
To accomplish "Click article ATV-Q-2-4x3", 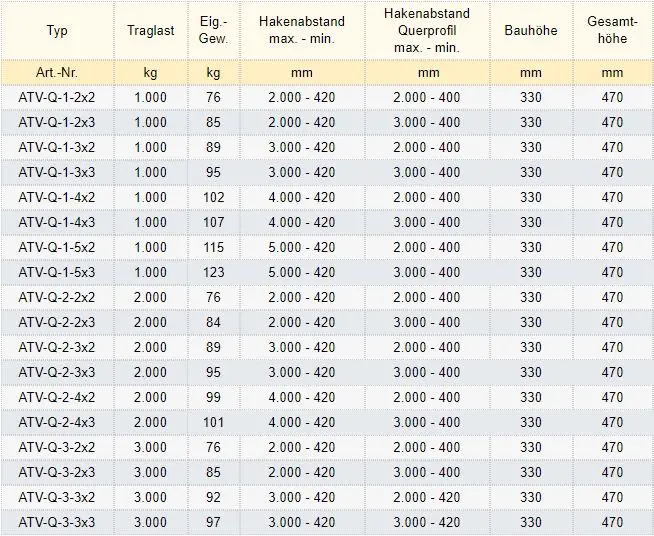I will tap(57, 422).
